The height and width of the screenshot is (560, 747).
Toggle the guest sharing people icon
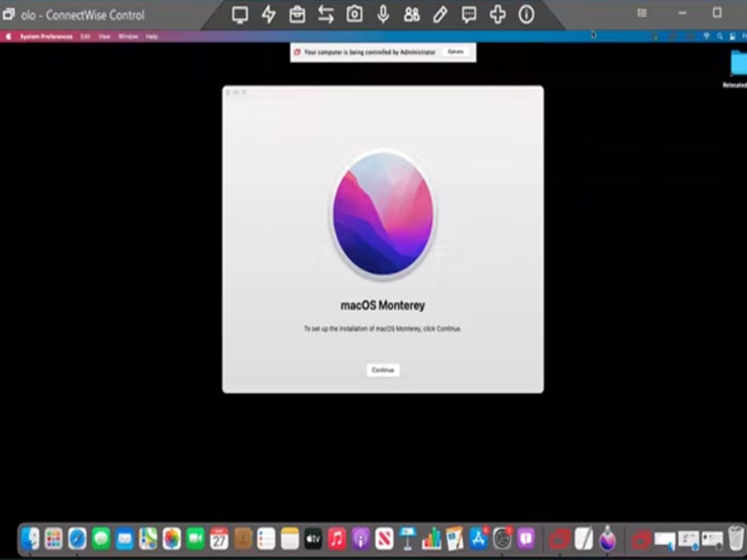click(x=411, y=14)
